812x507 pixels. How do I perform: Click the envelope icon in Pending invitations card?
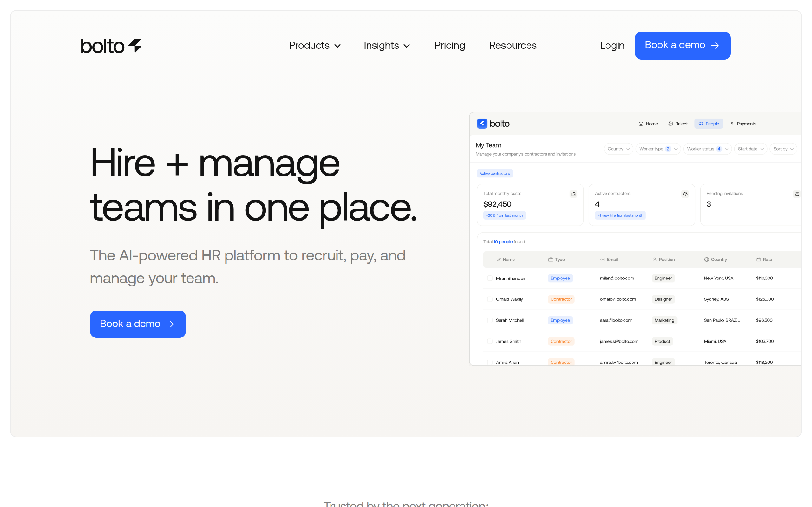[796, 194]
